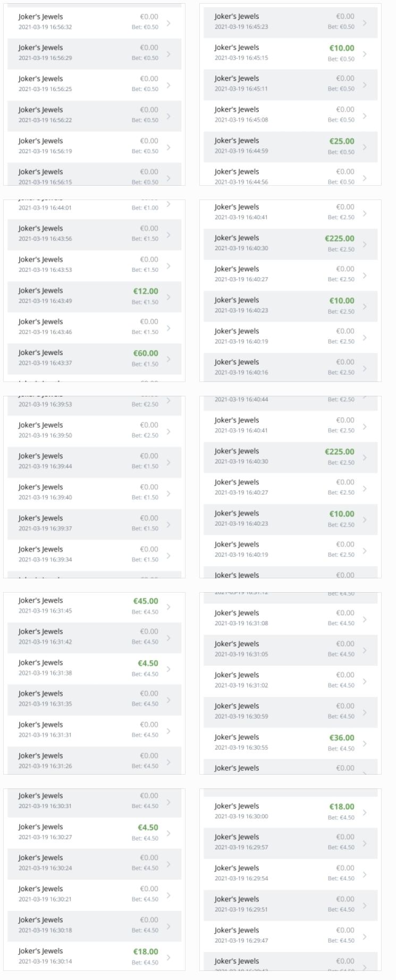
Task: Click the chevron for the 16:56:32 entry
Action: (x=168, y=23)
